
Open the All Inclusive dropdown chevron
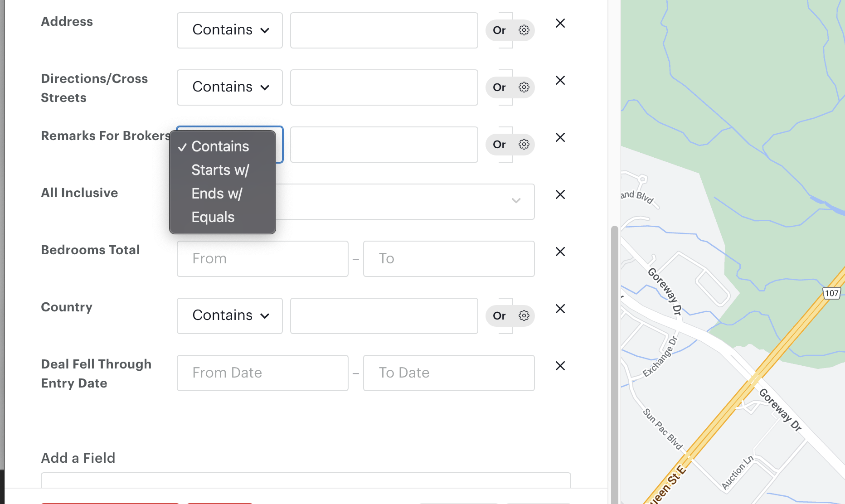point(516,201)
